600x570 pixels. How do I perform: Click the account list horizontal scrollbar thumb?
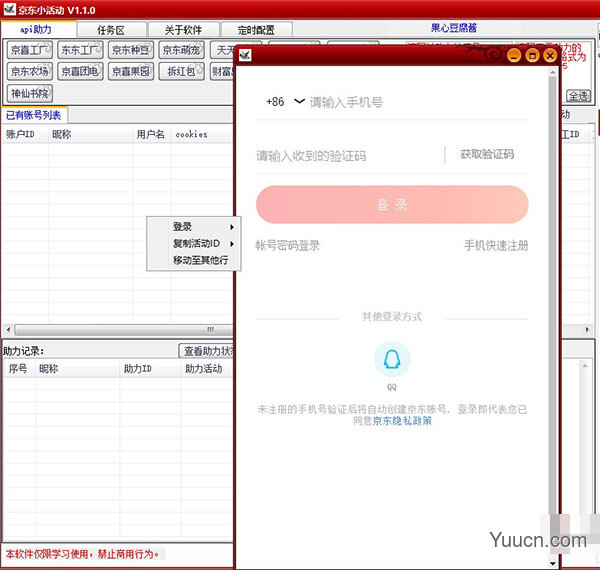tap(123, 329)
